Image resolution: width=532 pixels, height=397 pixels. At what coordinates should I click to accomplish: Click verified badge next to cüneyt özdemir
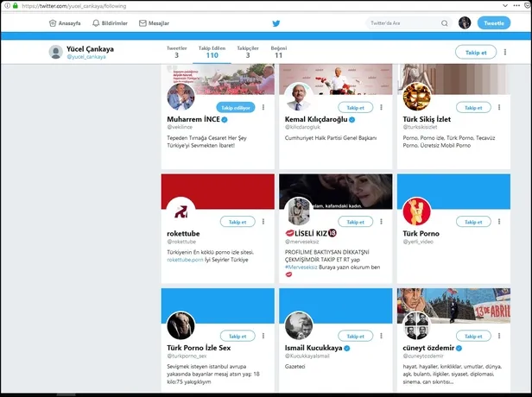(459, 348)
